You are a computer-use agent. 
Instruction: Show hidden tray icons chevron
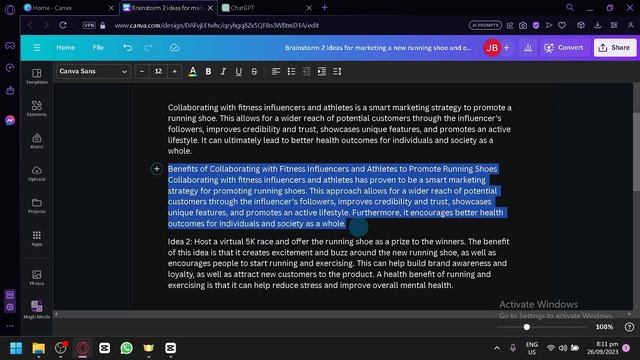point(497,348)
